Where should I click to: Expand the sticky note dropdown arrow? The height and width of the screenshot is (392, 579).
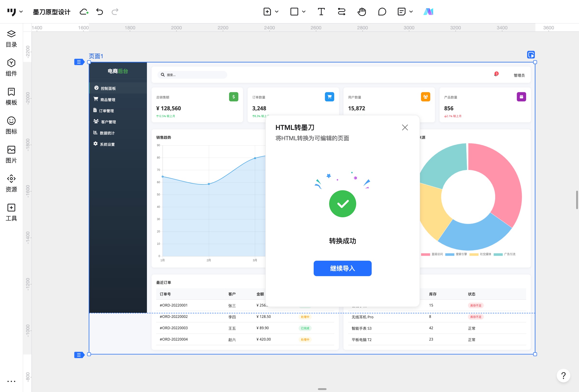coord(411,12)
